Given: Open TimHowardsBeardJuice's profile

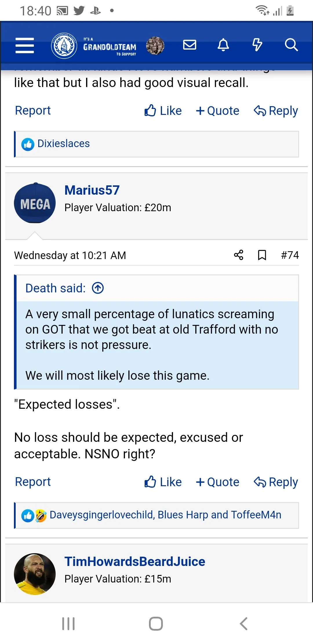Looking at the screenshot, I should click(135, 561).
